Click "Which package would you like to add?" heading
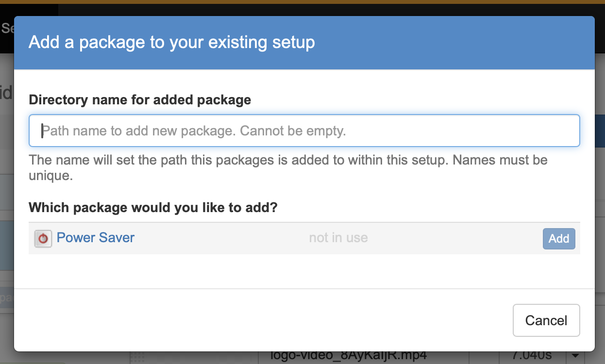This screenshot has width=605, height=364. click(x=153, y=208)
